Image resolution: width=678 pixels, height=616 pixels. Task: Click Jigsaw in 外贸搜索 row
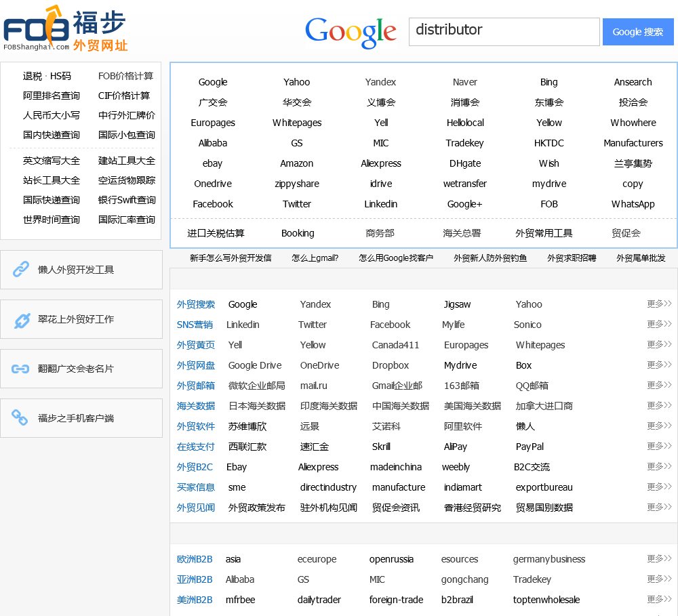tap(457, 304)
